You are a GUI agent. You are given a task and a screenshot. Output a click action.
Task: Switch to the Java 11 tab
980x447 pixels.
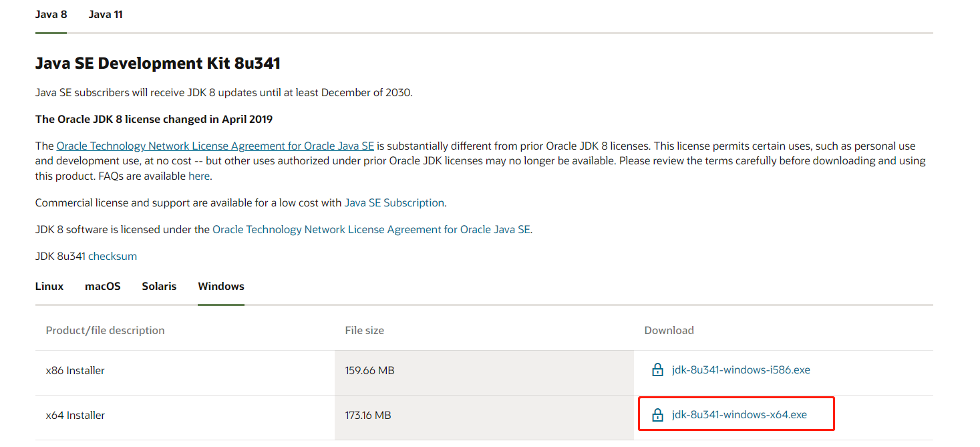pyautogui.click(x=106, y=14)
